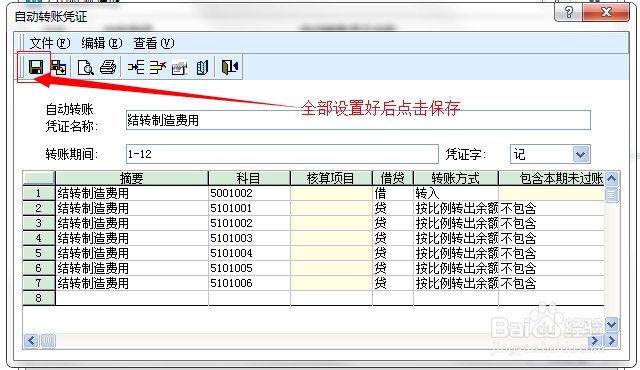Image resolution: width=640 pixels, height=370 pixels.
Task: Click account code 5001002 cell
Action: click(x=249, y=193)
